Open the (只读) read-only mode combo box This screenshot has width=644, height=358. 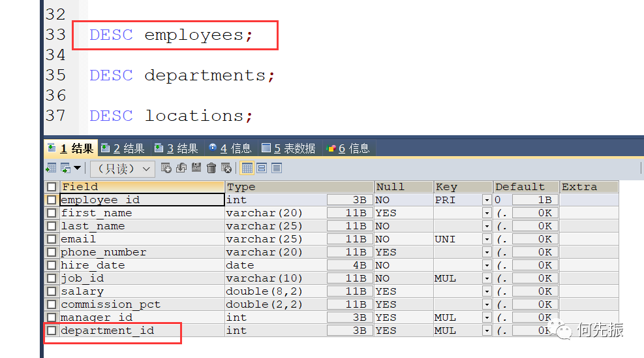pyautogui.click(x=123, y=169)
